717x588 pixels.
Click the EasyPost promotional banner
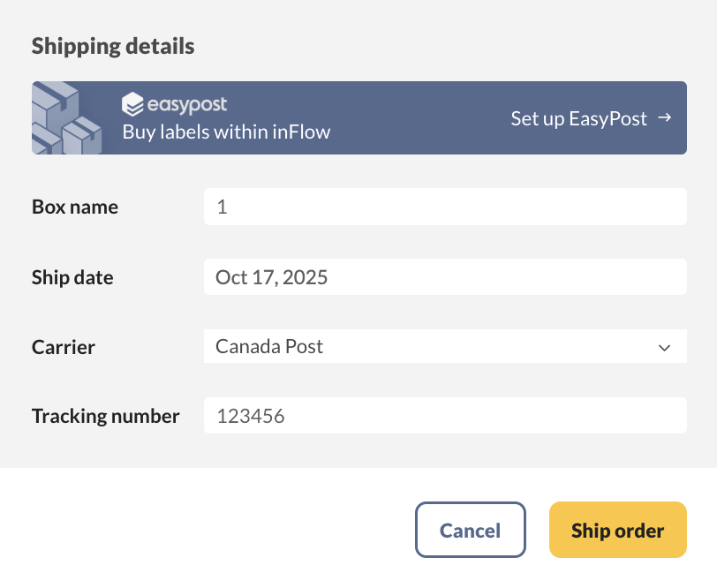(358, 117)
